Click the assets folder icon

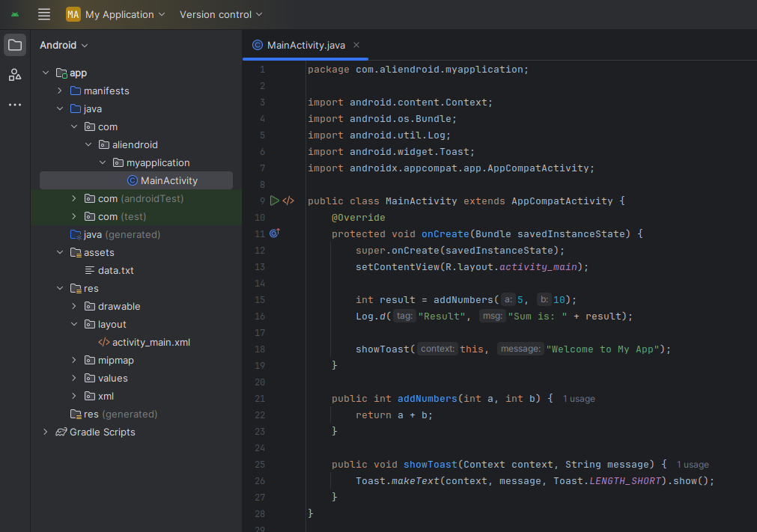coord(76,253)
